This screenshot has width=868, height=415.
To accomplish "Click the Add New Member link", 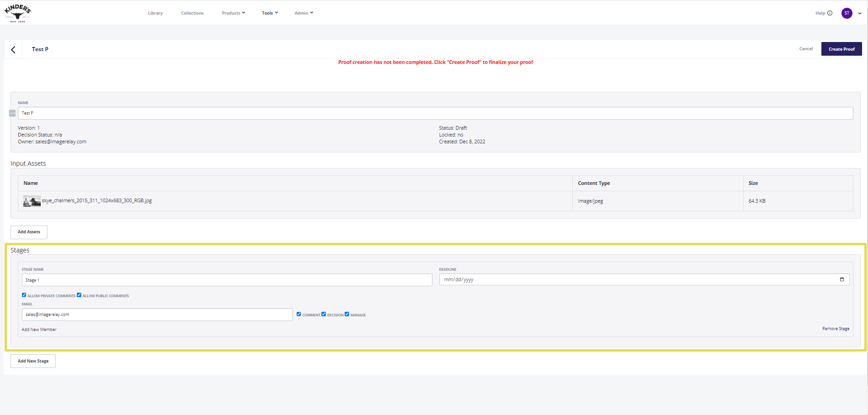I will coord(39,330).
